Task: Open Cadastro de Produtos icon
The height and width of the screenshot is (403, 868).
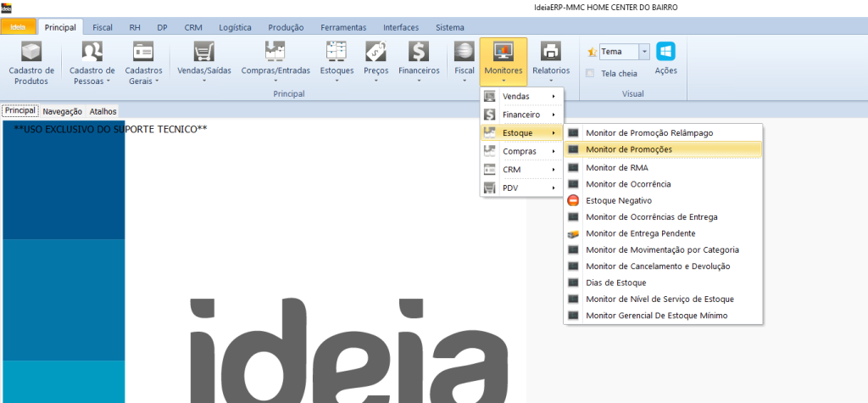Action: point(31,53)
